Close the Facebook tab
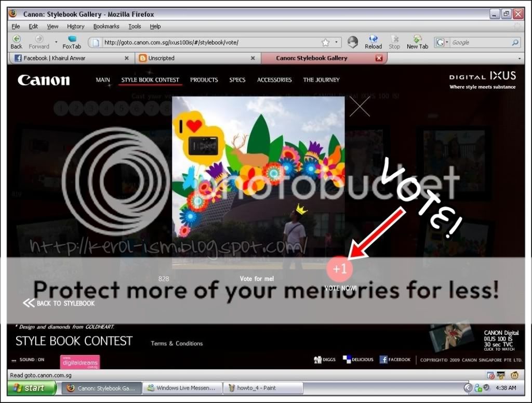The width and height of the screenshot is (532, 403). pyautogui.click(x=127, y=58)
